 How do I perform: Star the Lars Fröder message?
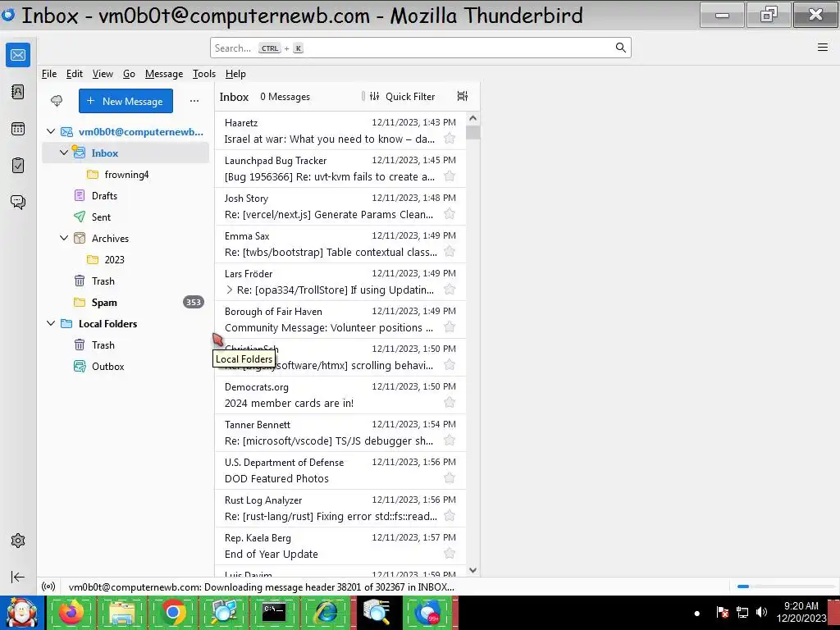450,290
